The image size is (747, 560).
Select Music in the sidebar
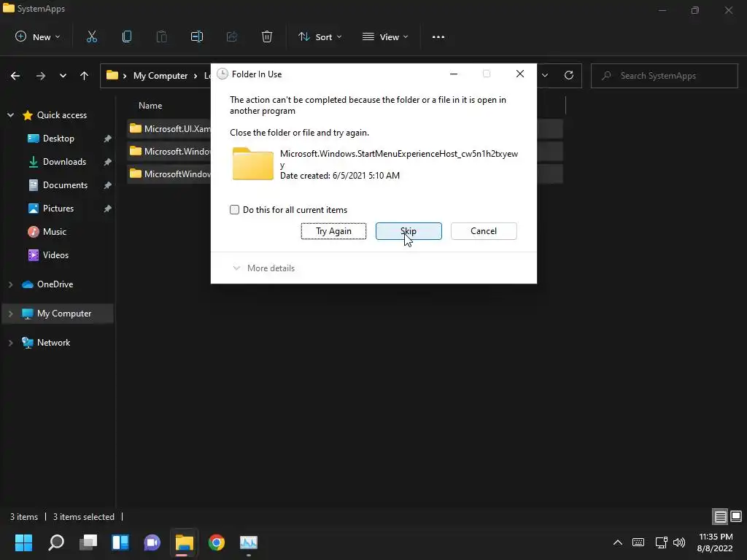point(54,232)
